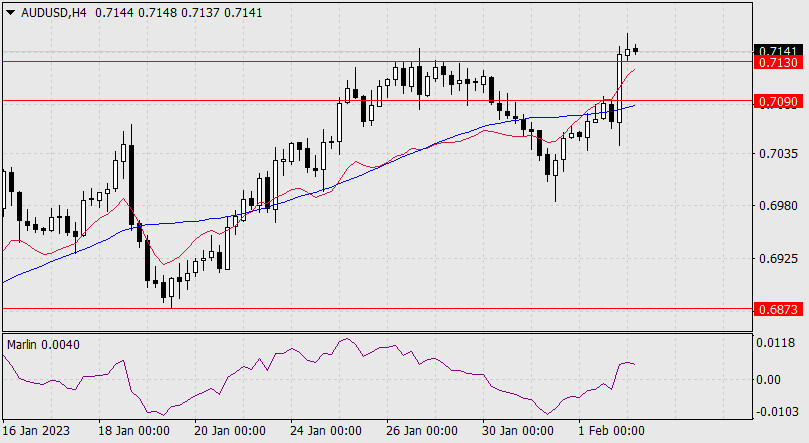Open the chart menu triangle beside AUDUSD
The height and width of the screenshot is (443, 809).
click(x=10, y=12)
